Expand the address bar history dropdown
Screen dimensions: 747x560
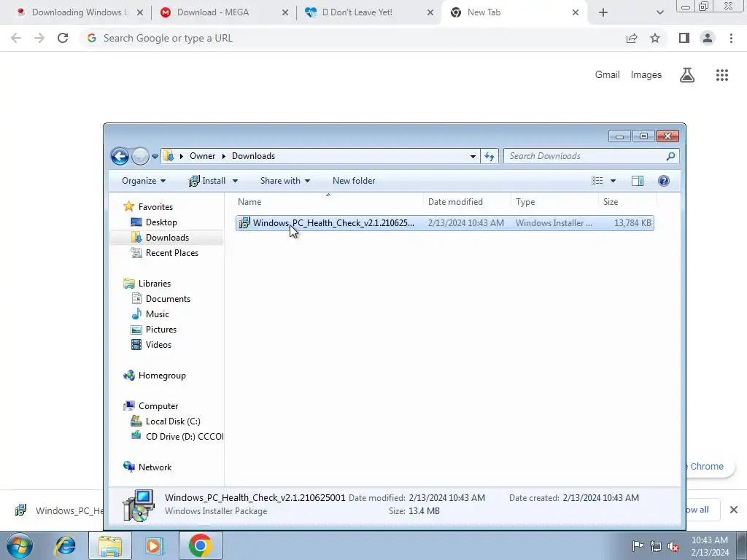coord(473,156)
